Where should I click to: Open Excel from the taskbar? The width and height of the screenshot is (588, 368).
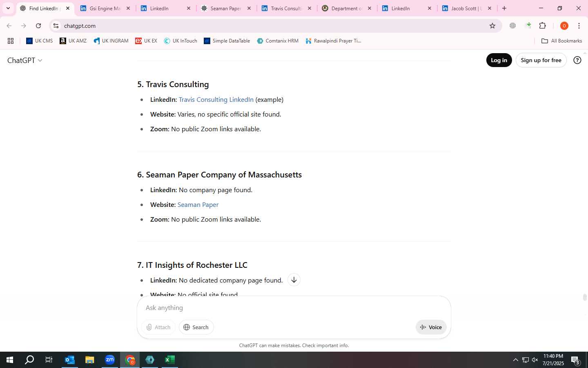170,360
